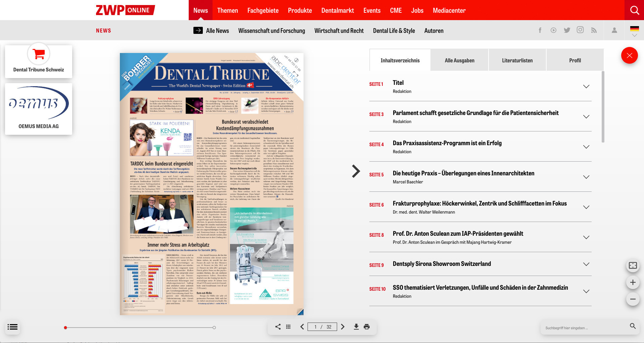Screen dimensions: 644x343
Task: Click the contents list scrollbar
Action: pyautogui.click(x=603, y=107)
